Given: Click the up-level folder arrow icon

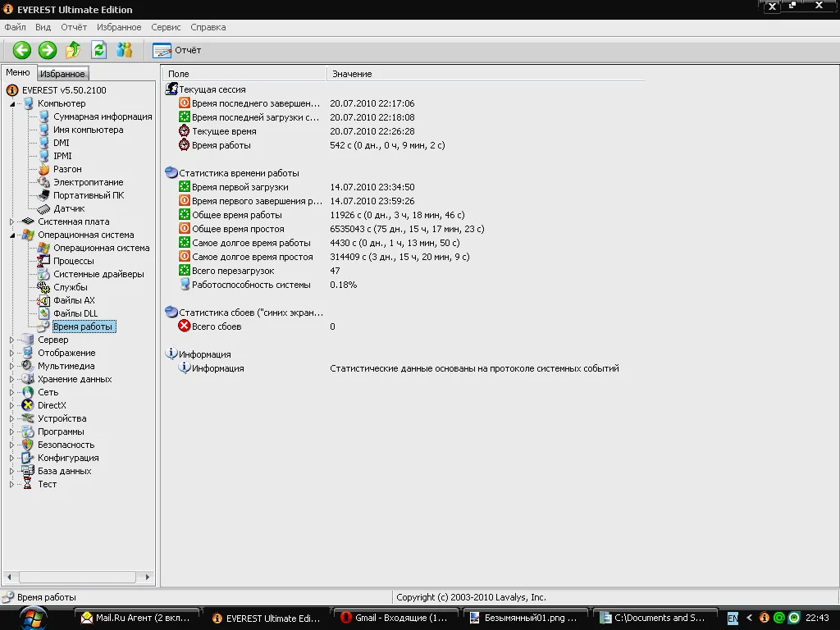Looking at the screenshot, I should (x=73, y=50).
